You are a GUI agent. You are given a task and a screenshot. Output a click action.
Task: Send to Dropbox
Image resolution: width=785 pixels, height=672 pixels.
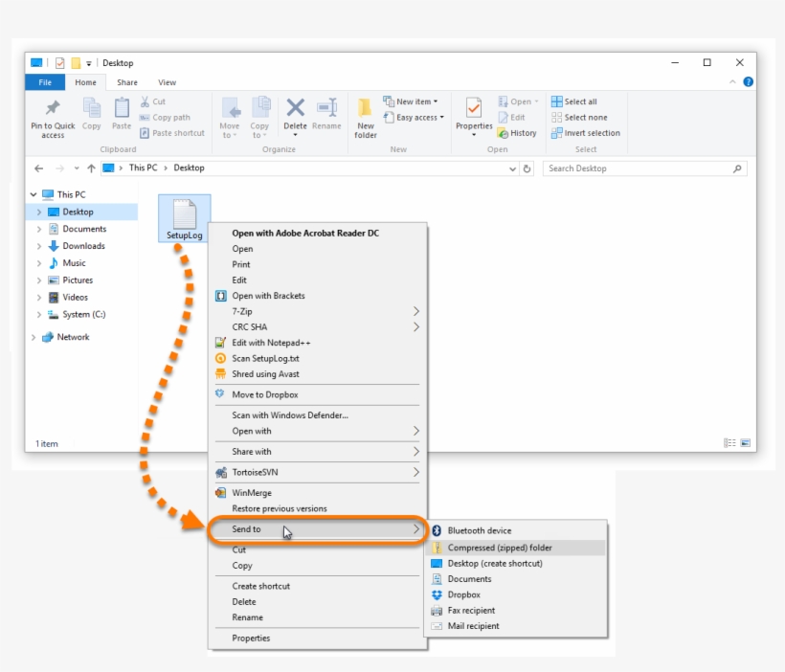coord(516,594)
